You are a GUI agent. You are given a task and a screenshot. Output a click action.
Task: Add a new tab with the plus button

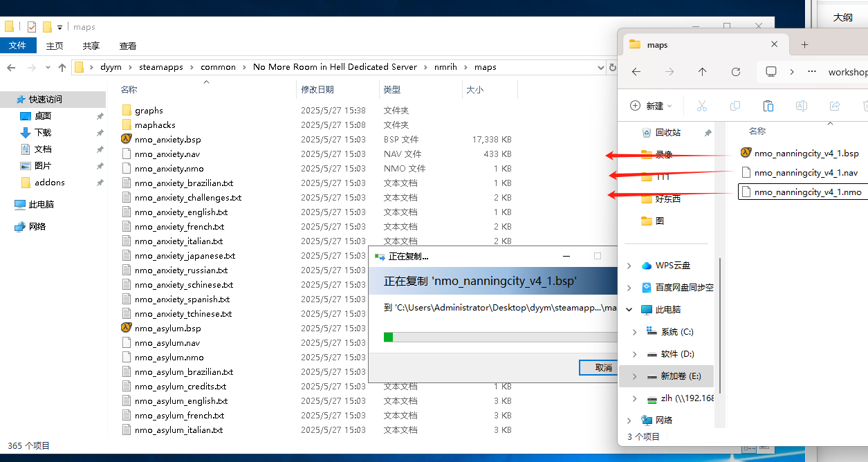pyautogui.click(x=804, y=45)
